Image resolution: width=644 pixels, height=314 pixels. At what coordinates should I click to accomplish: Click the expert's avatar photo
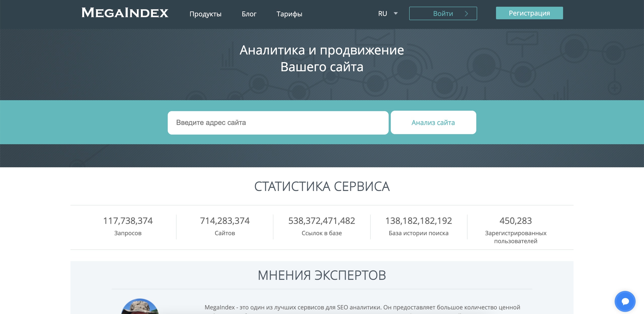[x=140, y=307]
